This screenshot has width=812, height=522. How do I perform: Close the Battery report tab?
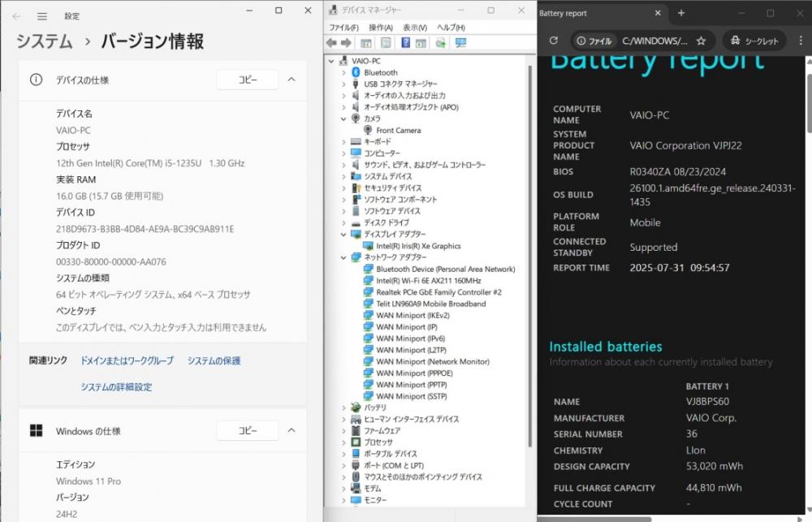coord(658,13)
